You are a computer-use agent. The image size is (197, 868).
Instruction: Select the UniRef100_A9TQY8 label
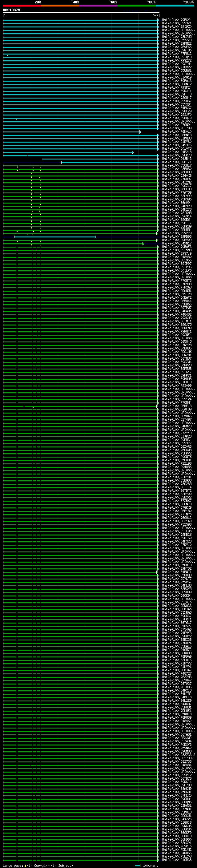[177, 57]
